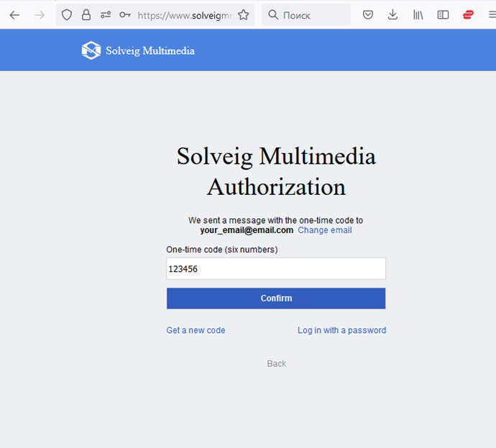The width and height of the screenshot is (496, 448).
Task: Click the browser forward arrow
Action: 40,14
